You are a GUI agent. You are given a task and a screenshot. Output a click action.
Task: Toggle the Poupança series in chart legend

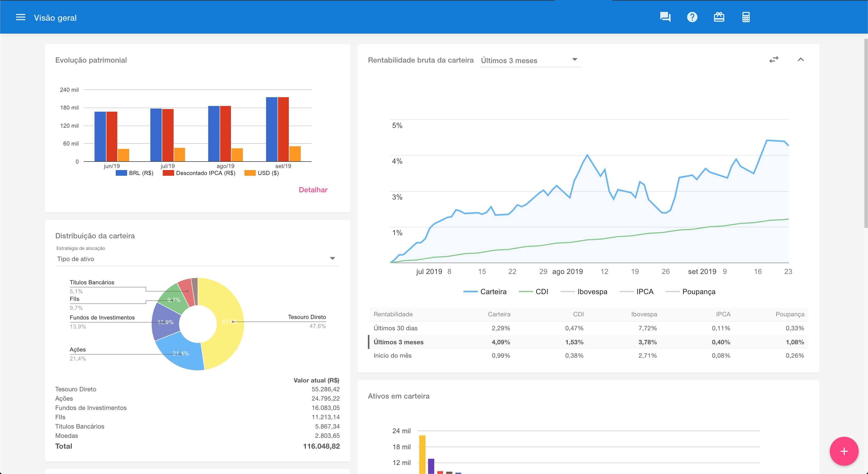coord(698,292)
